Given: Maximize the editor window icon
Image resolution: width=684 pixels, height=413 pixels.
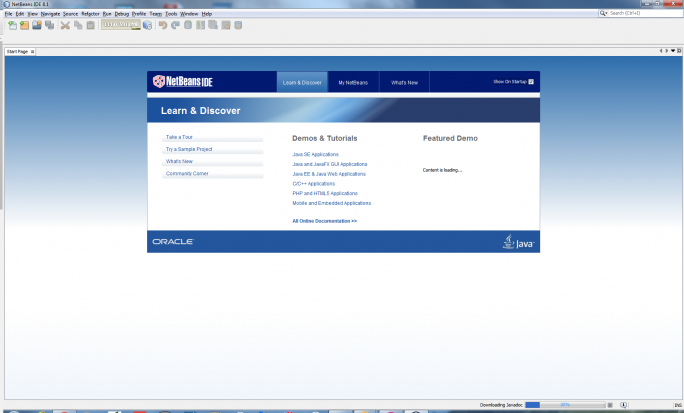Looking at the screenshot, I should 679,51.
